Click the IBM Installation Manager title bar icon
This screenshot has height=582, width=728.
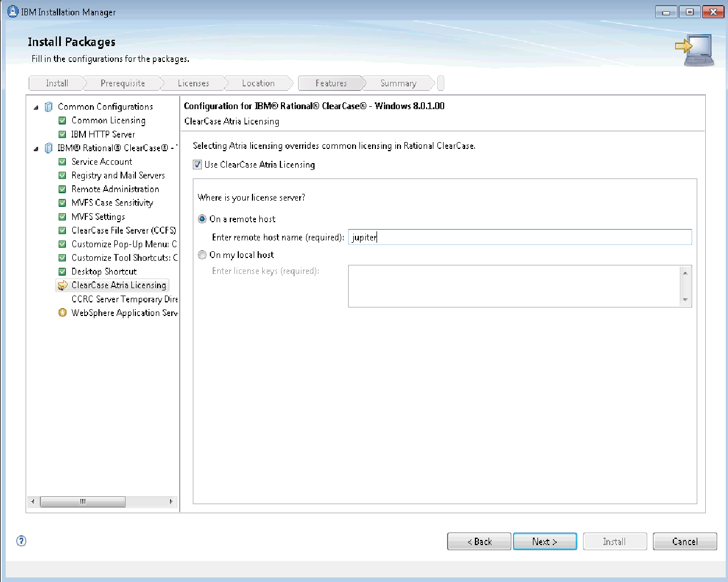coord(13,11)
